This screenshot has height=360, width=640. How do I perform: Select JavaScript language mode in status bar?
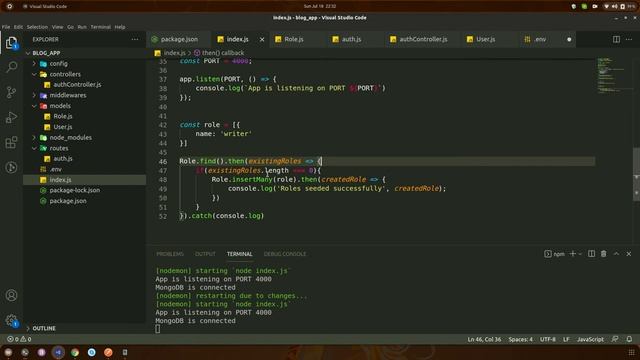(x=590, y=339)
